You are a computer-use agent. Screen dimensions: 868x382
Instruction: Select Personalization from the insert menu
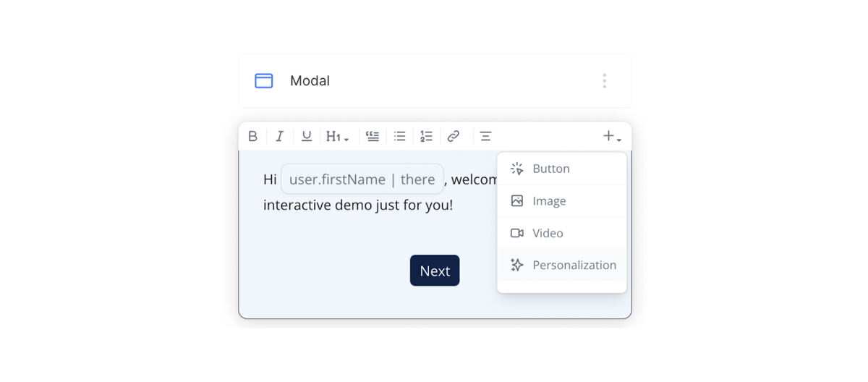click(562, 265)
